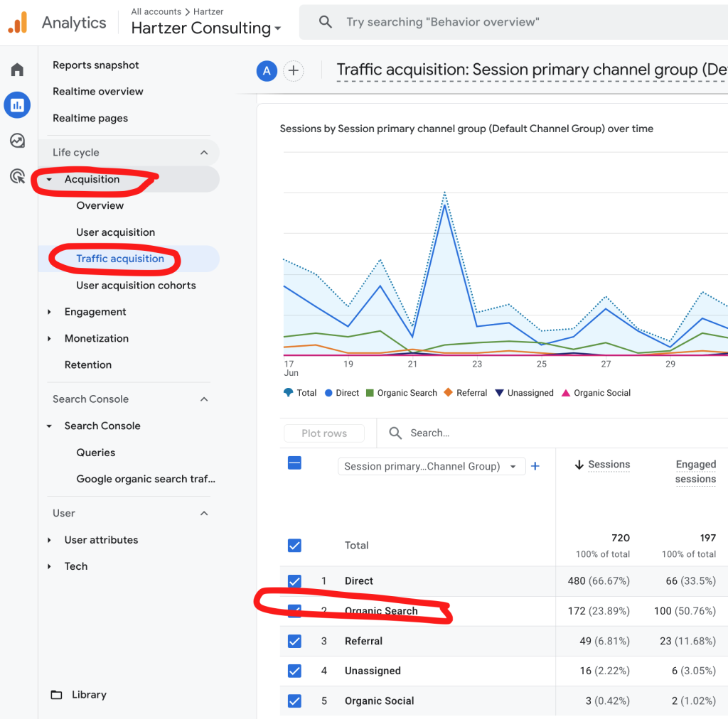Expand User attributes group
The image size is (728, 719).
pyautogui.click(x=49, y=540)
